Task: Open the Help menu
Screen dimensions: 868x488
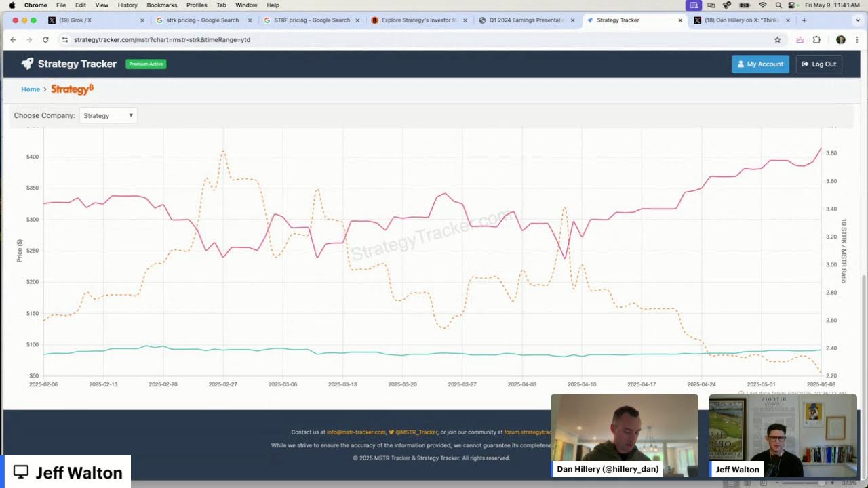Action: pyautogui.click(x=273, y=5)
